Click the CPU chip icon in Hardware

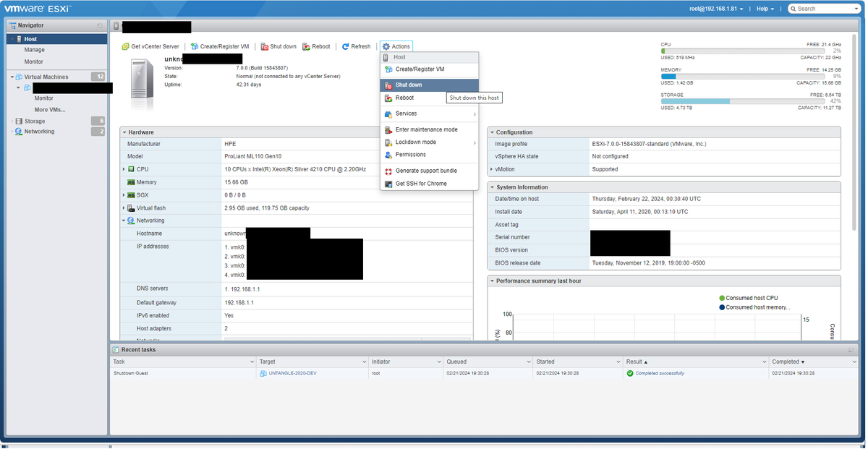131,169
